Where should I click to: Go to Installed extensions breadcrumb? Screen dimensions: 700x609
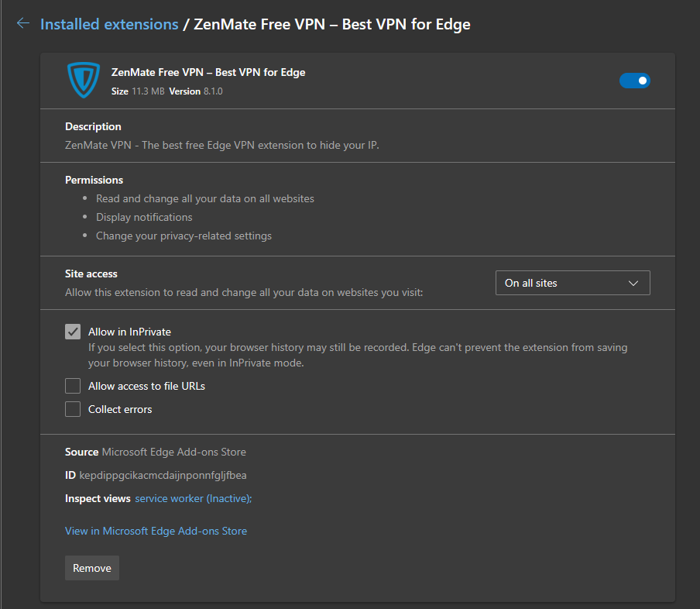click(109, 24)
